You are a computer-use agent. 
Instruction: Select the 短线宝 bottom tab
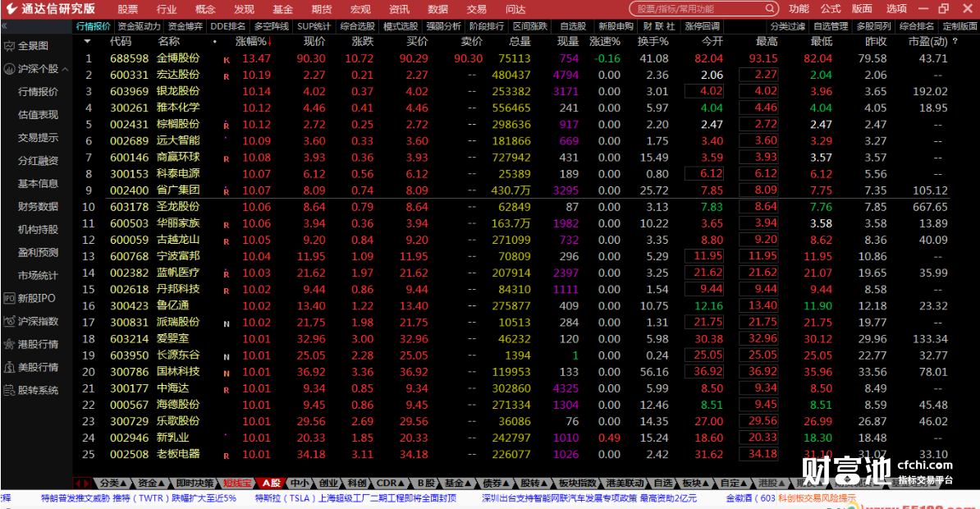[237, 484]
